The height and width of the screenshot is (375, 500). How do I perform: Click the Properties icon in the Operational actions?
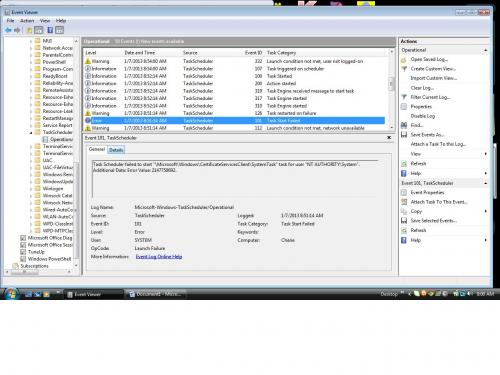(404, 107)
